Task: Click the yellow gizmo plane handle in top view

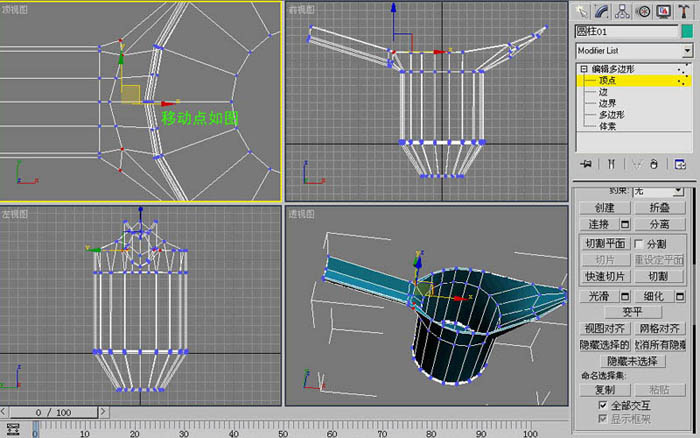Action: point(130,94)
